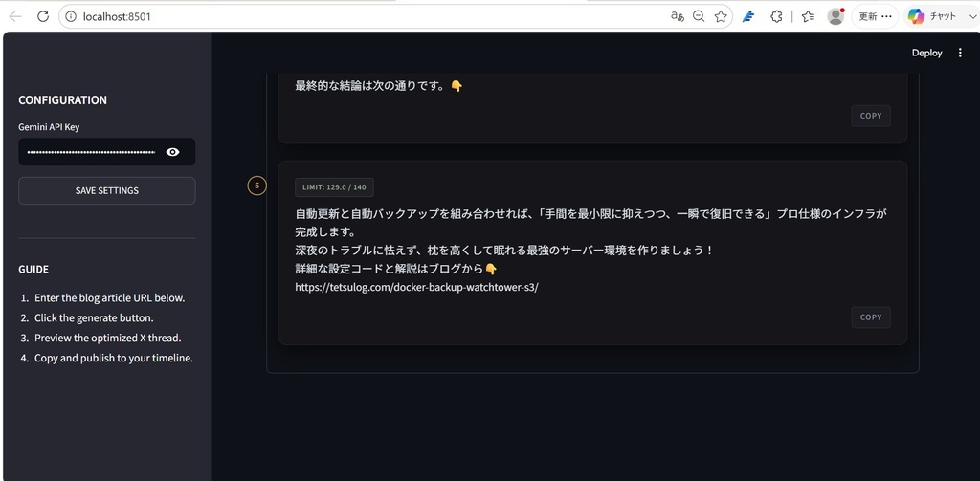Open the Streamlit three-dot main menu
The width and height of the screenshot is (980, 481).
[960, 54]
